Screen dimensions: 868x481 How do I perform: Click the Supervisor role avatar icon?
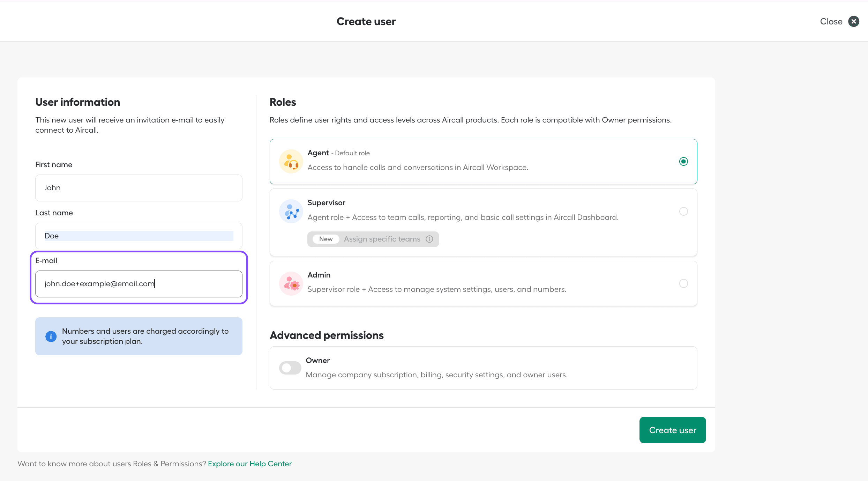click(x=291, y=211)
